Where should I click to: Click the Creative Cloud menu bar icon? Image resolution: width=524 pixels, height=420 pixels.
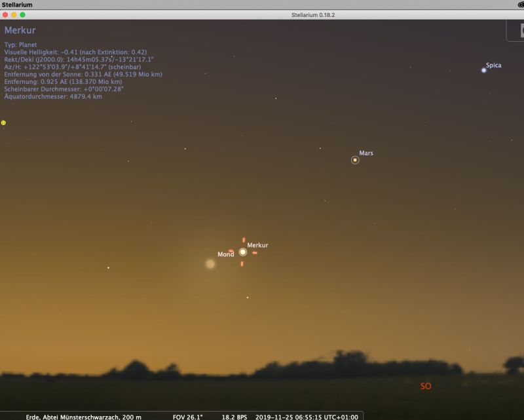pos(517,5)
